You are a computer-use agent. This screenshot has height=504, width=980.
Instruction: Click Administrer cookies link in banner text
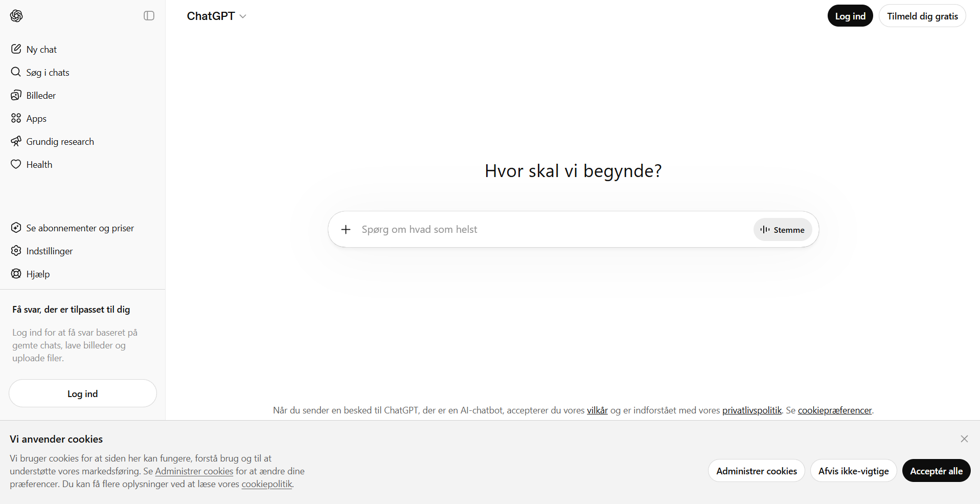[194, 471]
